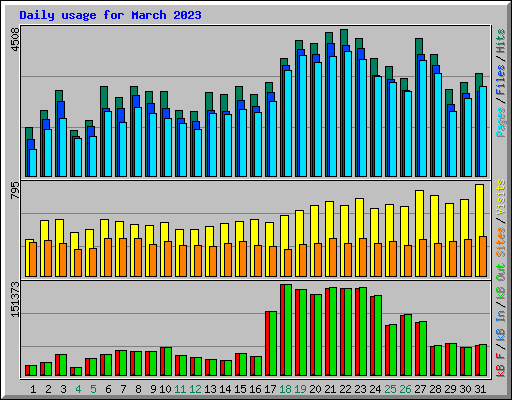Select day label 21 on x-axis

(330, 389)
